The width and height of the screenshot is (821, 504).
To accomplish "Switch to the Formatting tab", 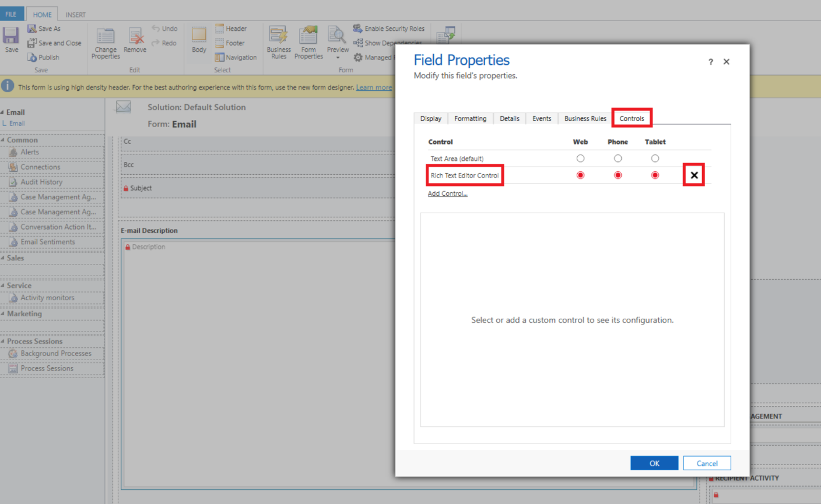I will [470, 118].
